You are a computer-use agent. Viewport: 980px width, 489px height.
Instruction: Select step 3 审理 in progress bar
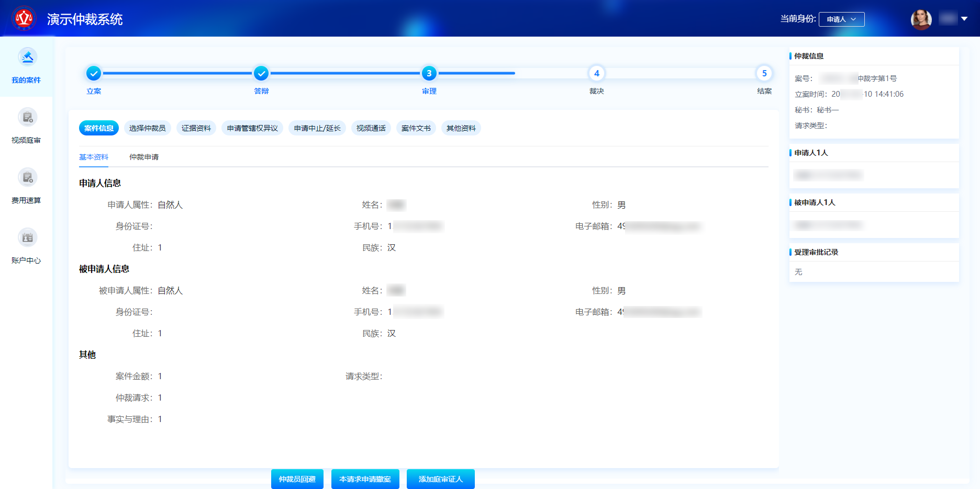(x=429, y=73)
